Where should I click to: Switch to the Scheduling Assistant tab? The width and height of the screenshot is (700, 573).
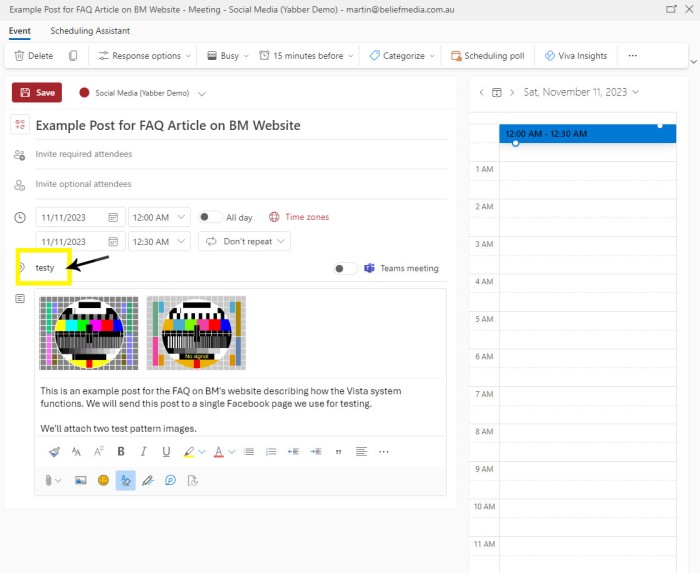pyautogui.click(x=90, y=31)
